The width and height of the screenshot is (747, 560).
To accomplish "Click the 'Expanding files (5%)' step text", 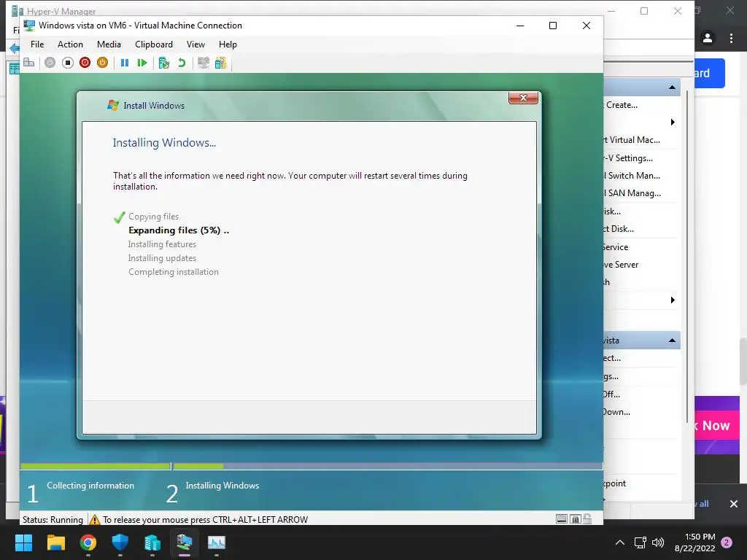I will (179, 230).
